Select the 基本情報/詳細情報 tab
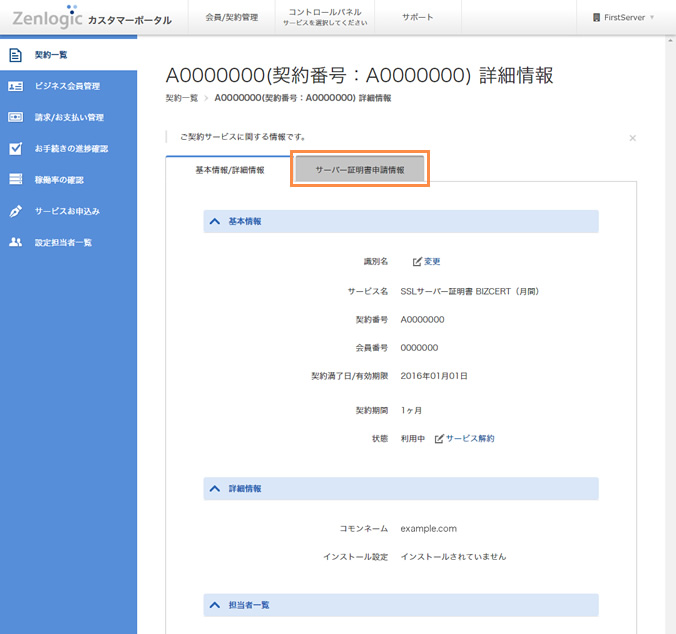676x634 pixels. click(x=229, y=171)
